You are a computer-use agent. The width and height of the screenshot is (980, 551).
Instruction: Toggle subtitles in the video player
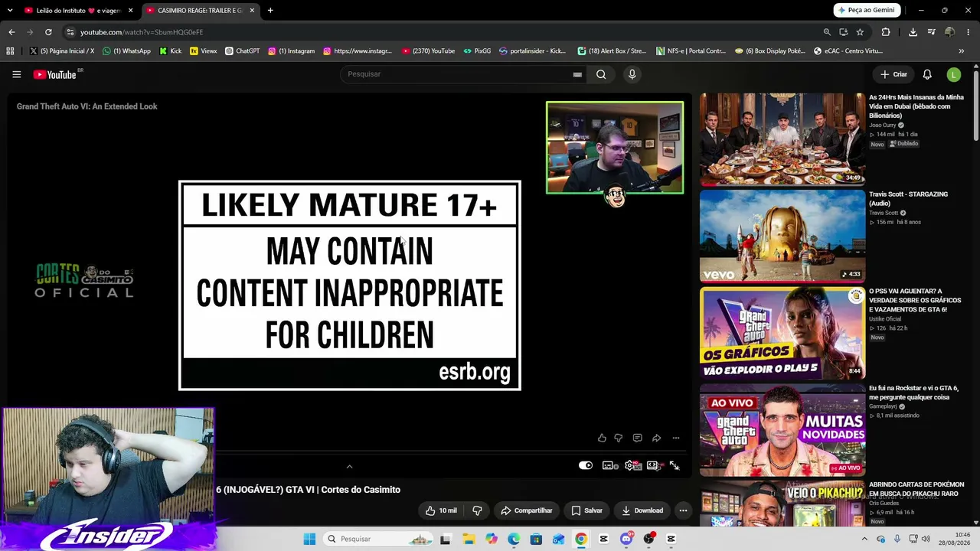click(609, 465)
